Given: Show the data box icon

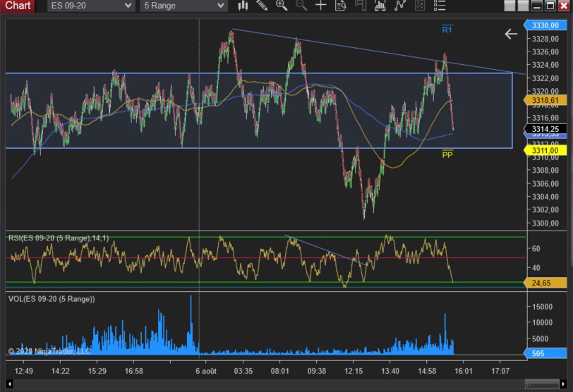Looking at the screenshot, I should pos(341,6).
